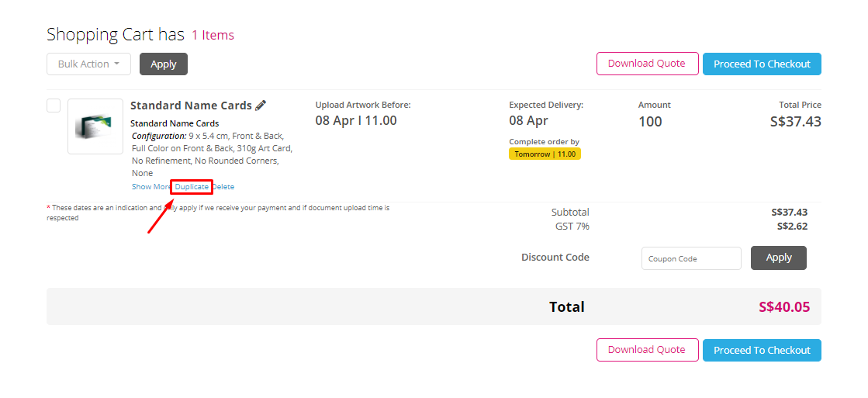Click the pencil edit icon beside Standard Name Cards
The image size is (868, 398).
[261, 106]
